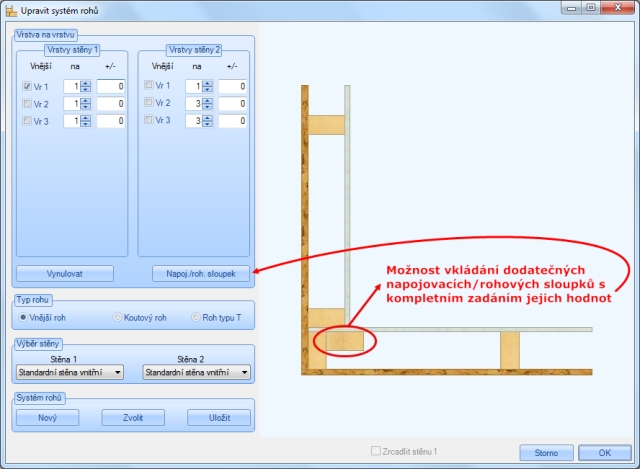Minimize the Upravit systém rohů window
640x469 pixels.
pyautogui.click(x=571, y=8)
